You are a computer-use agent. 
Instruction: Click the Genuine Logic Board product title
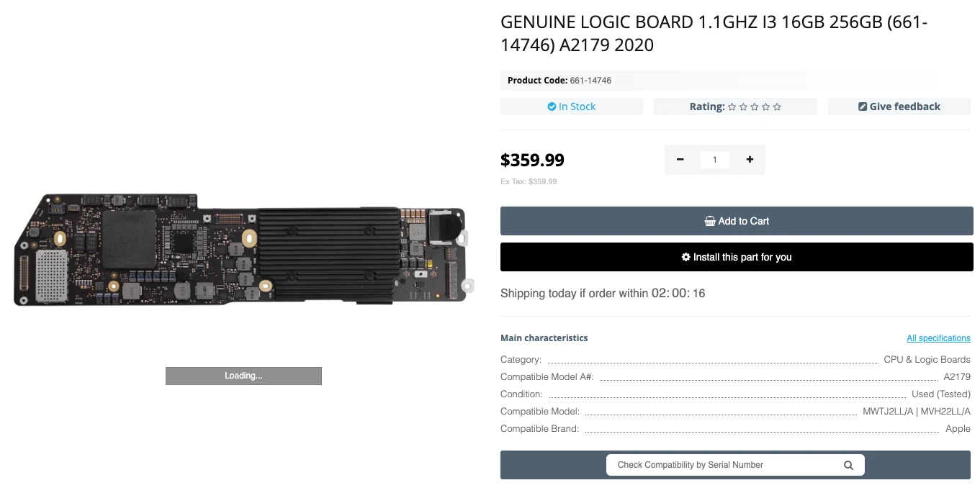(714, 34)
